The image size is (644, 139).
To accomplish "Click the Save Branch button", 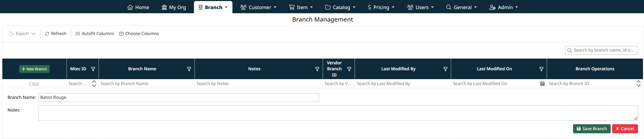I will (591, 129).
